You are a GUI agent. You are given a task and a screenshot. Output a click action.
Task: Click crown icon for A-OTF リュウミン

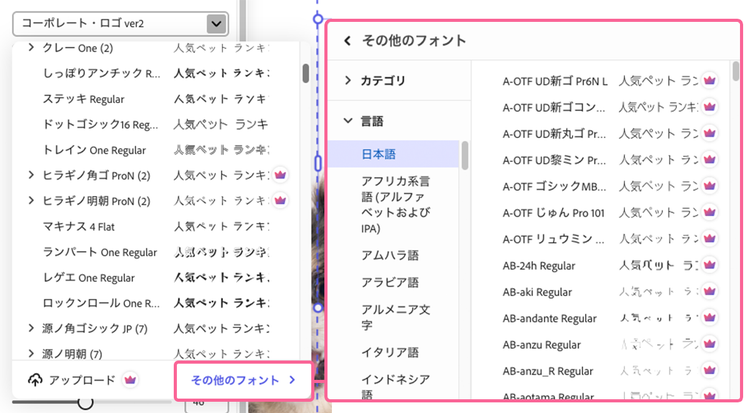pyautogui.click(x=710, y=238)
